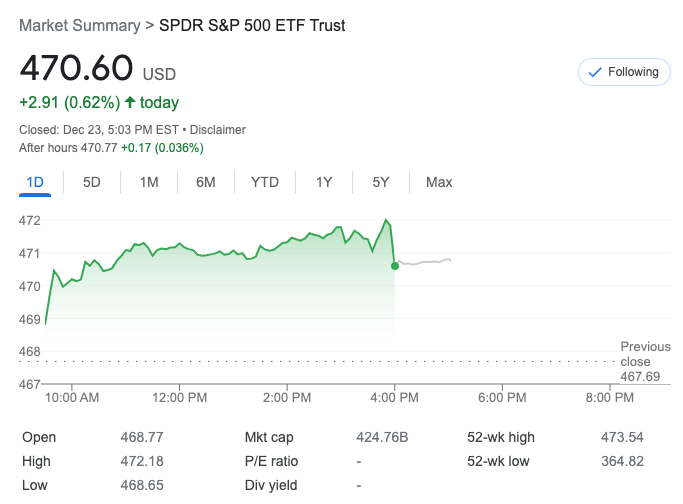
Task: Click the Previous close 467.69 label
Action: (645, 361)
